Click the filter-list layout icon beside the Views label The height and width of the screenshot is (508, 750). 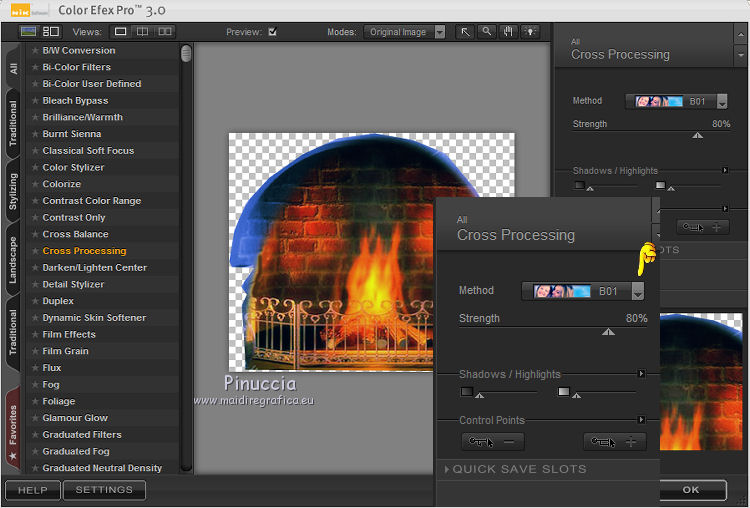[x=51, y=32]
